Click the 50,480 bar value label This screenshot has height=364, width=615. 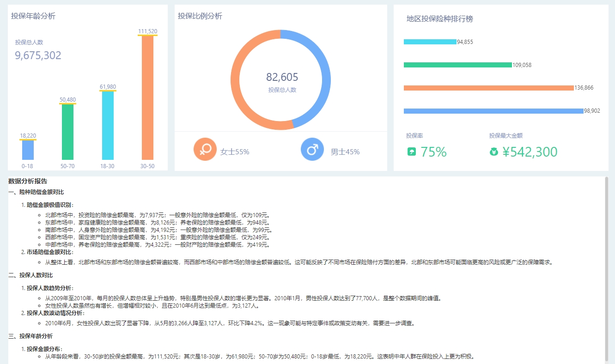click(68, 100)
